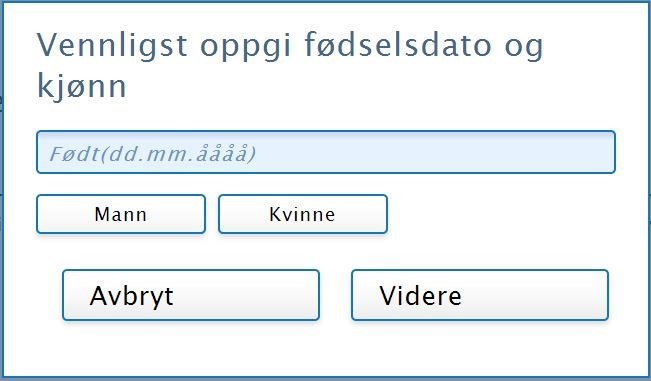Mark gender as female (Kvinne)
Screen dimensions: 651x381
[x=303, y=214]
